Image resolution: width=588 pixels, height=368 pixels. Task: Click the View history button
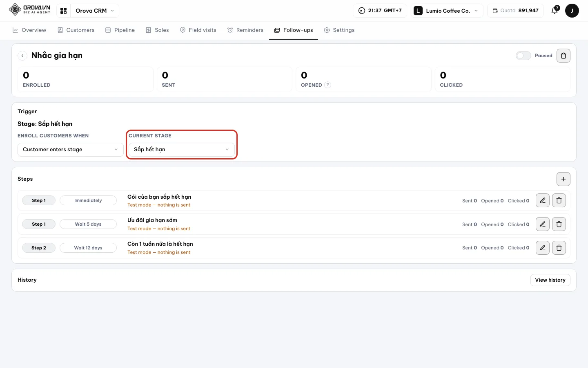550,280
